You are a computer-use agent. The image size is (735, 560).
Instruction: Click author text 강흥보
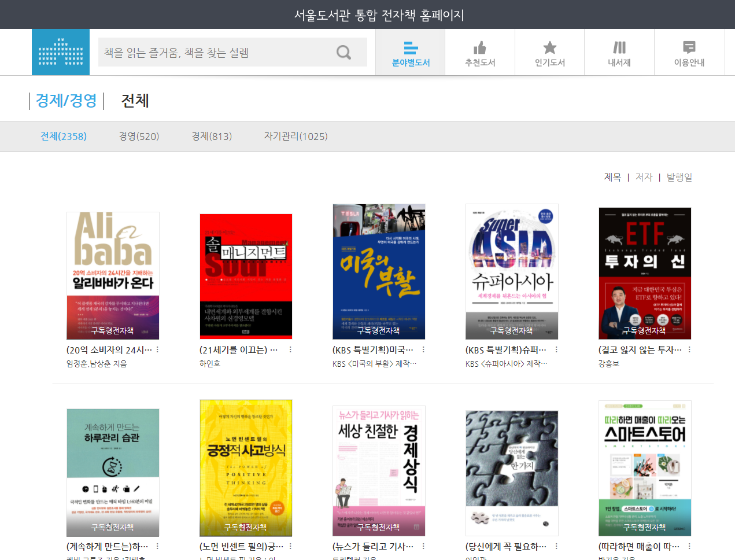pyautogui.click(x=609, y=364)
